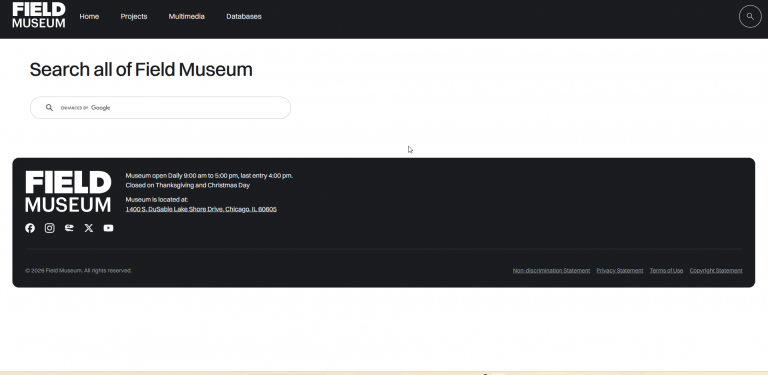The width and height of the screenshot is (768, 375).
Task: Open the Multimedia menu item
Action: point(187,16)
